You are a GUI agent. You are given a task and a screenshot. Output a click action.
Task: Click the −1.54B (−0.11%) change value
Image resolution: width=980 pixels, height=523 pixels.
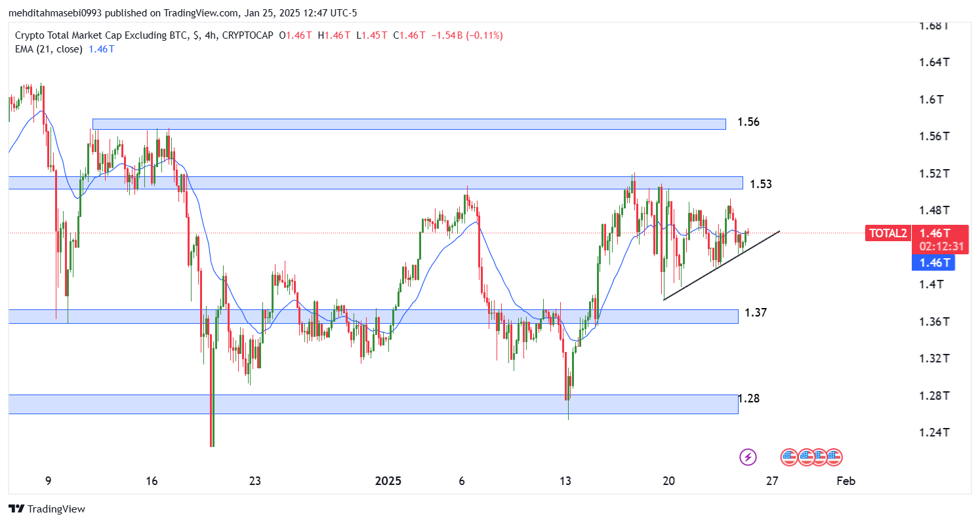click(467, 35)
